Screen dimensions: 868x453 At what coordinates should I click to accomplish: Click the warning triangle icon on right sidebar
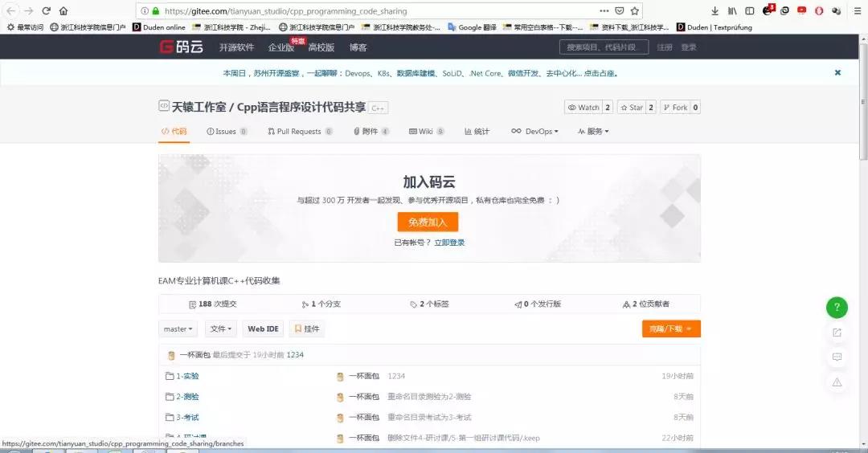(x=837, y=382)
